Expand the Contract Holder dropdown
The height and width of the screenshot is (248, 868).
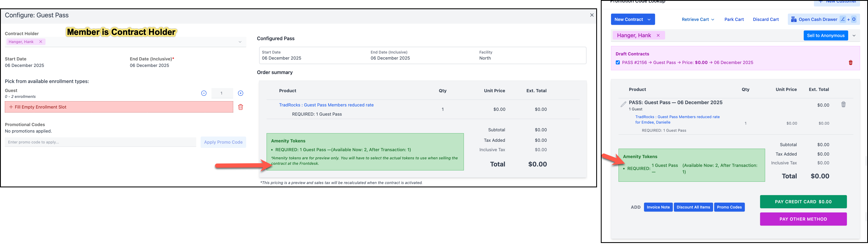240,42
